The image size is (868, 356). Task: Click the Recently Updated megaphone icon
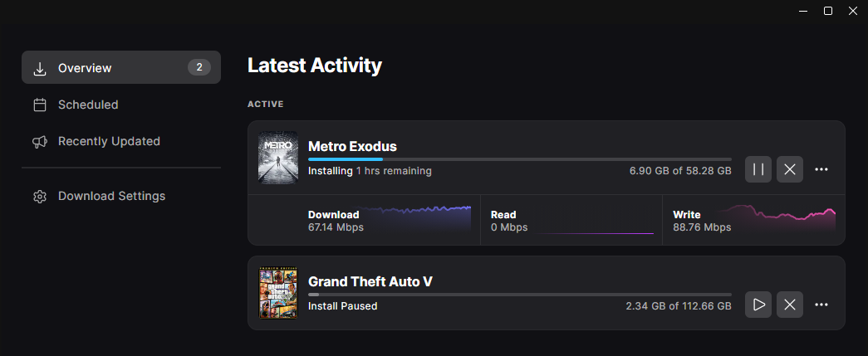tap(39, 142)
